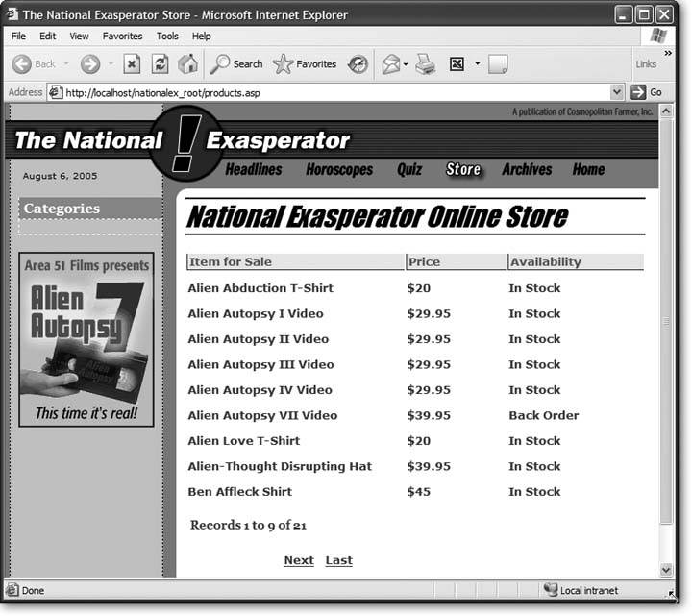This screenshot has width=692, height=616.
Task: Click the Print printer icon
Action: [426, 64]
